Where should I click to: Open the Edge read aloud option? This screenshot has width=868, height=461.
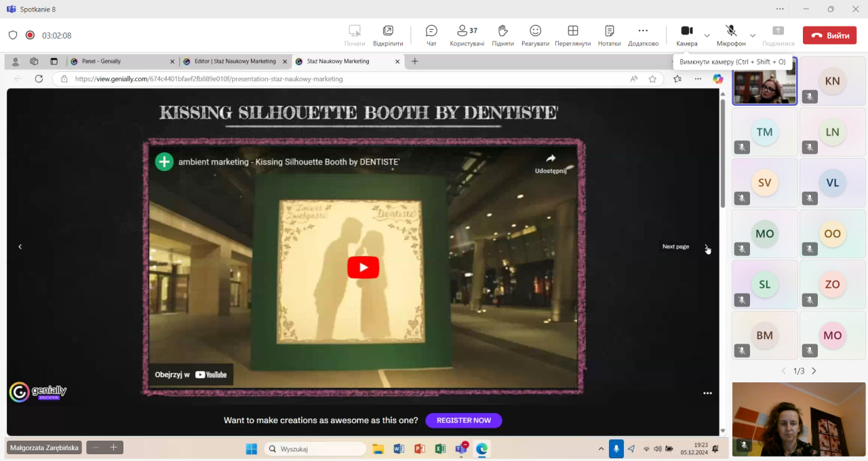click(634, 79)
